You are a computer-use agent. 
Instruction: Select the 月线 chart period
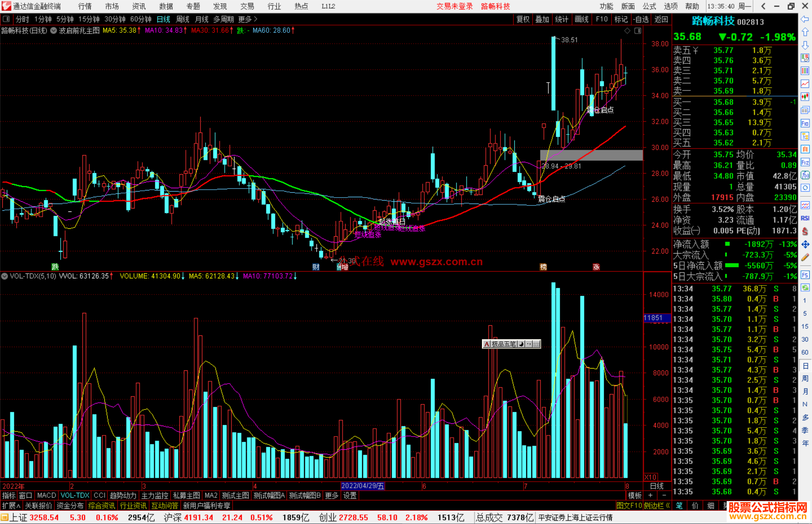pos(201,19)
